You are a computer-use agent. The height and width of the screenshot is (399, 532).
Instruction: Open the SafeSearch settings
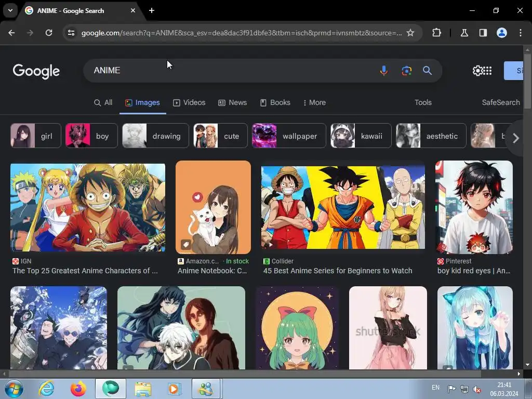(x=501, y=102)
